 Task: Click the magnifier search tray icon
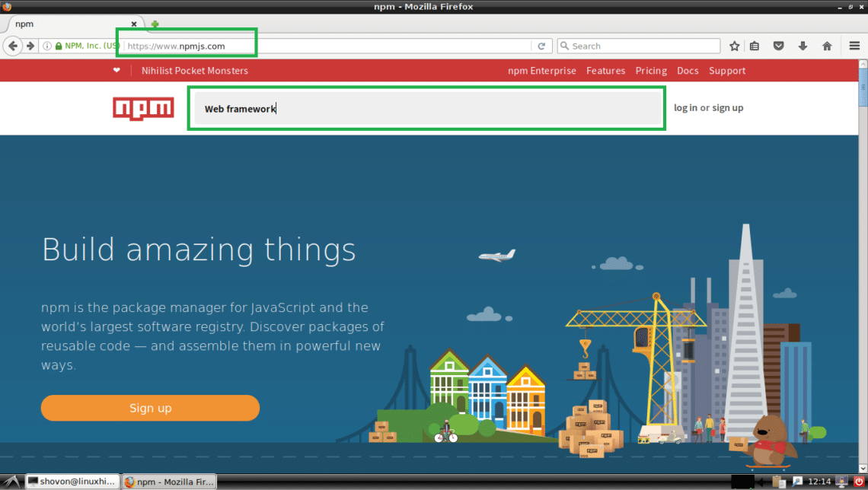[x=797, y=482]
